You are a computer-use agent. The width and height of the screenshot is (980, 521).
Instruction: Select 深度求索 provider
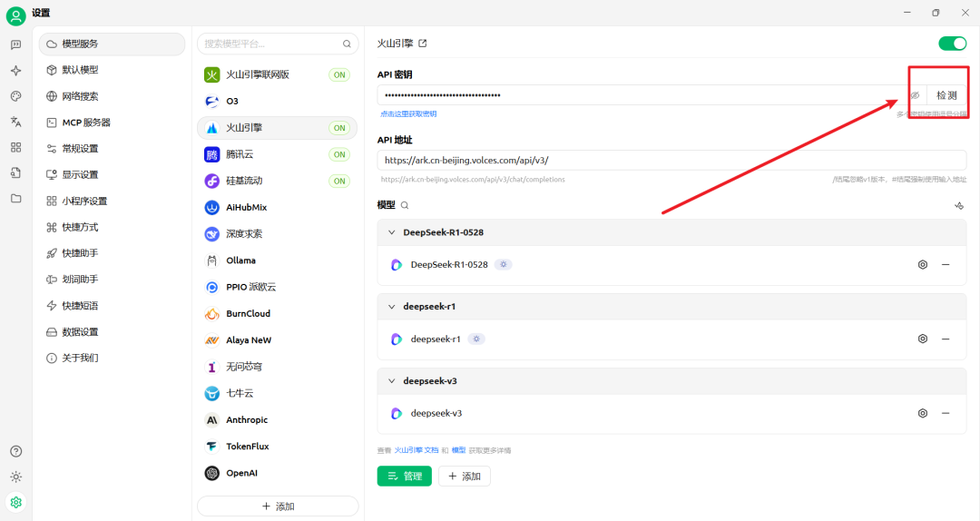point(277,234)
